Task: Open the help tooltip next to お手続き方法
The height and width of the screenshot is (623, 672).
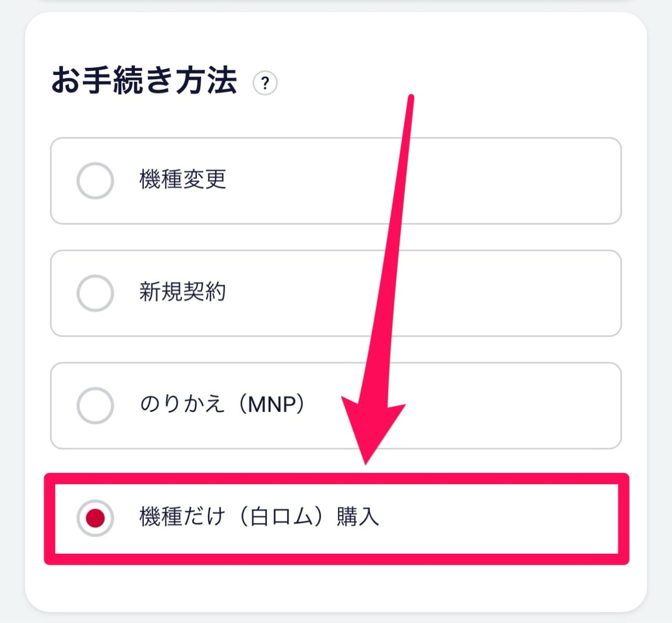Action: 265,83
